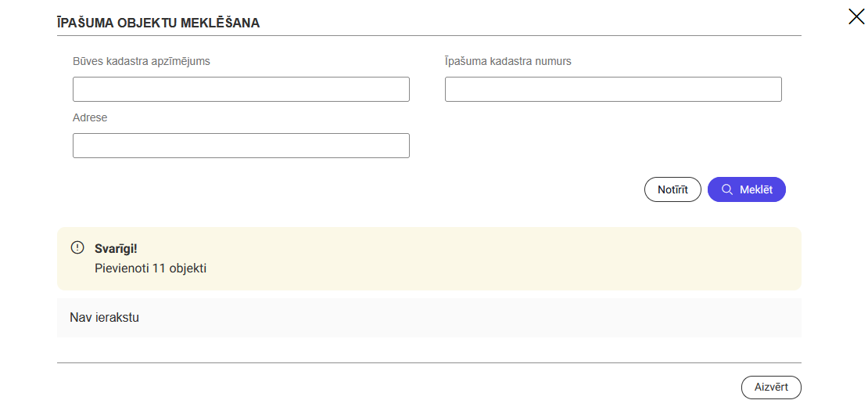
Task: Click the Aizvērt button
Action: (x=771, y=387)
